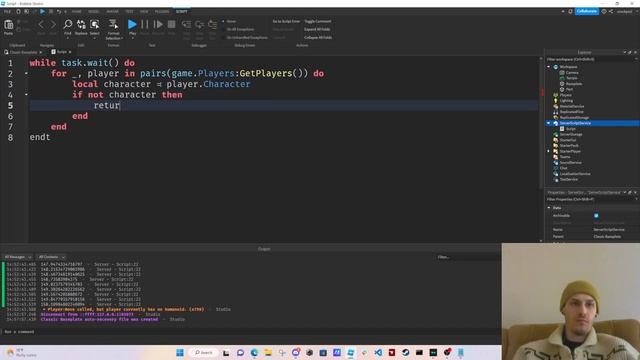Click the Select tool icon
The image size is (640, 360).
coord(94,24)
